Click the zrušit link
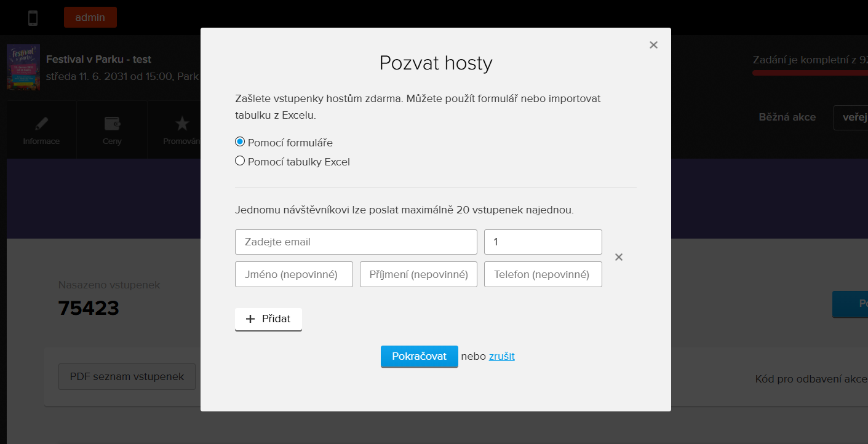The width and height of the screenshot is (868, 444). point(501,356)
